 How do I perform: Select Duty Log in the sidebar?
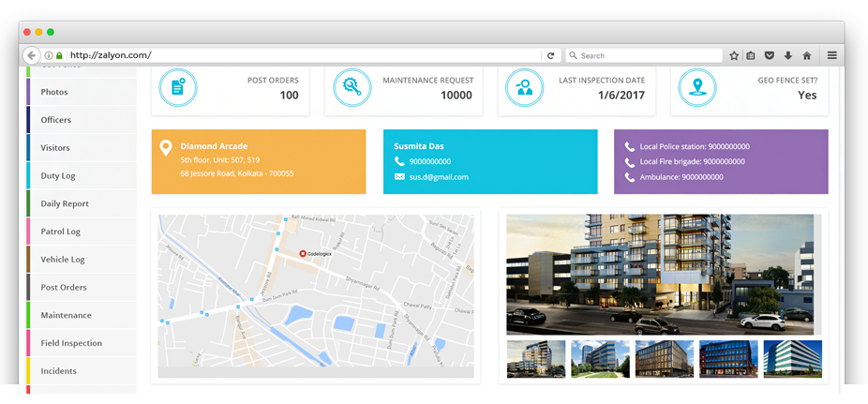click(x=58, y=176)
